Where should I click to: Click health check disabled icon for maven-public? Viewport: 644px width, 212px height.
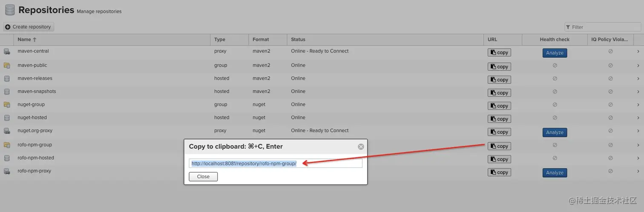point(555,66)
